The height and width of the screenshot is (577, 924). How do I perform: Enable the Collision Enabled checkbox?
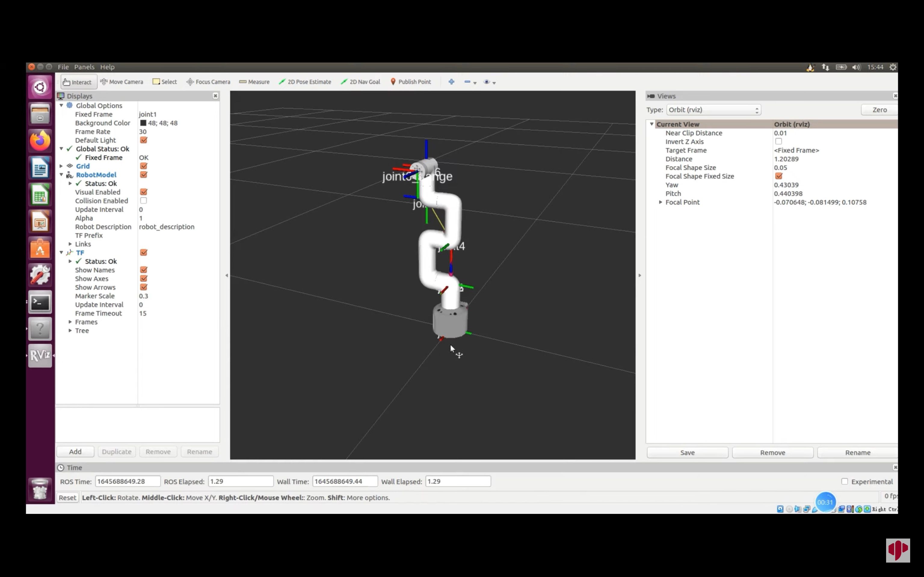tap(143, 201)
